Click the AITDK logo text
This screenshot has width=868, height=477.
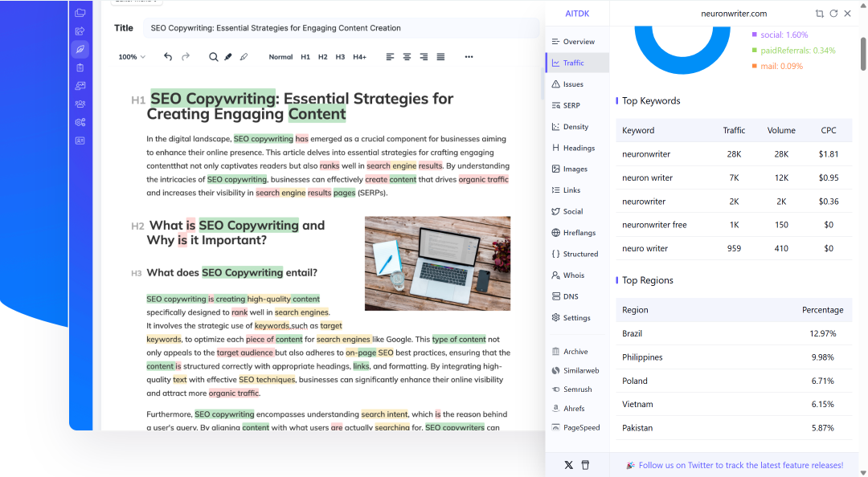coord(577,14)
